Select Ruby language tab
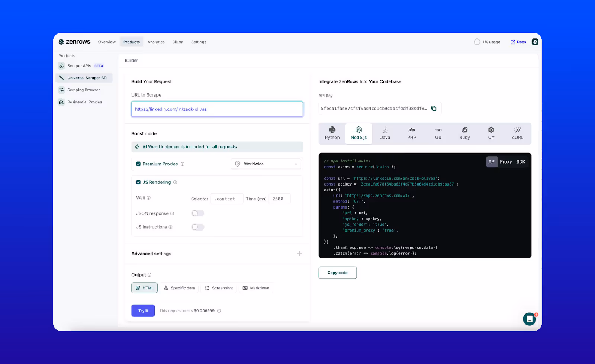This screenshot has height=364, width=595. pos(464,133)
